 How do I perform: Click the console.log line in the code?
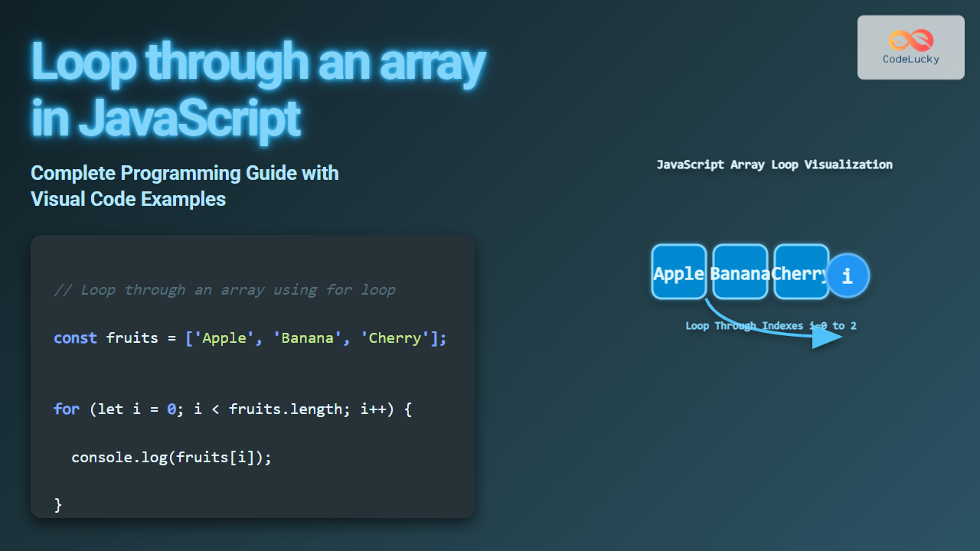click(x=171, y=457)
